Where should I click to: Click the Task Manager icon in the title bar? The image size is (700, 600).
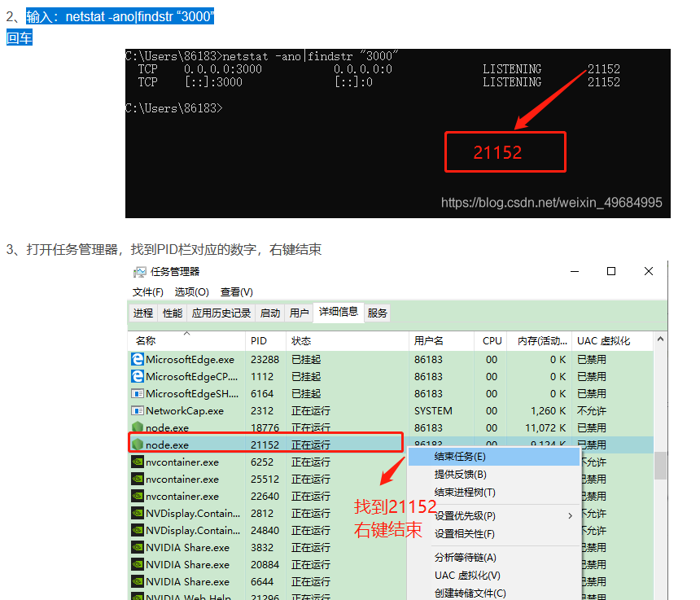(x=138, y=271)
